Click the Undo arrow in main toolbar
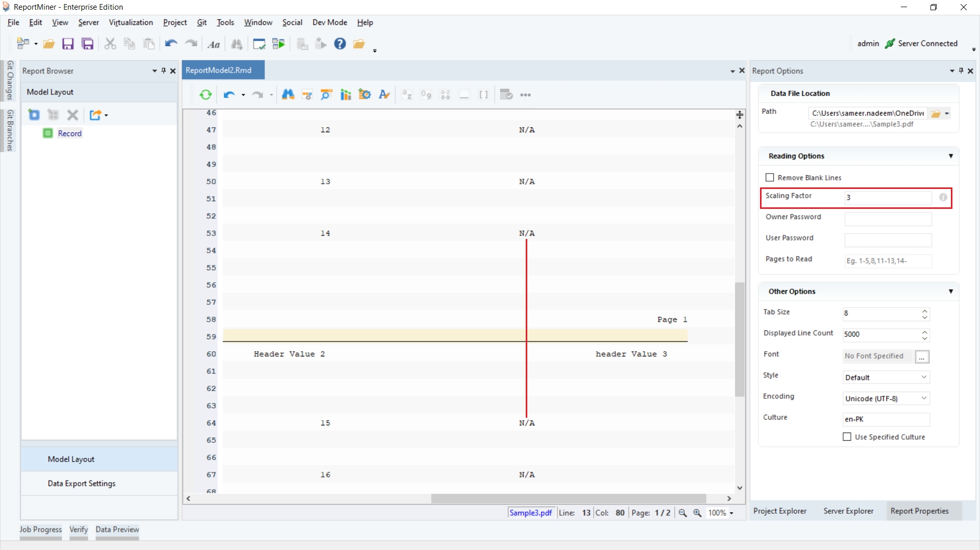980x550 pixels. [170, 44]
